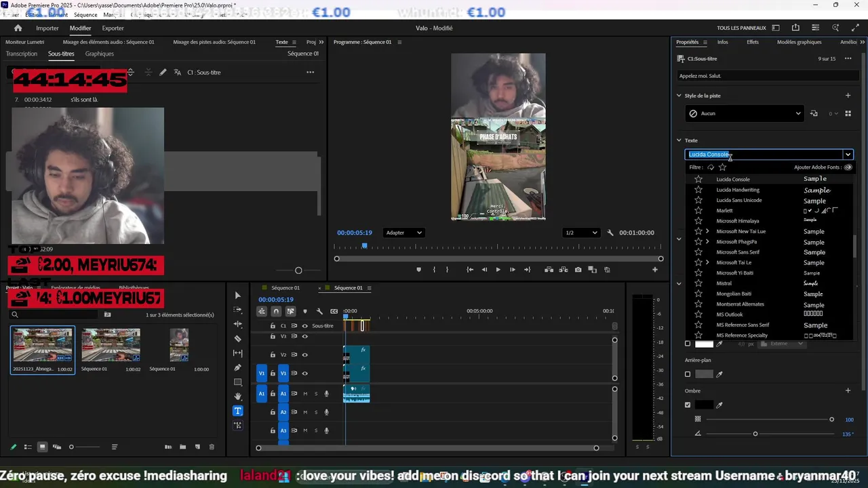Solo audio track A2
The height and width of the screenshot is (488, 868).
coord(315,412)
